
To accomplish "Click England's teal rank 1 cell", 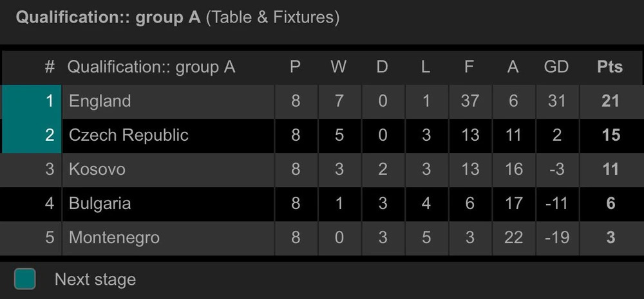I will [32, 101].
